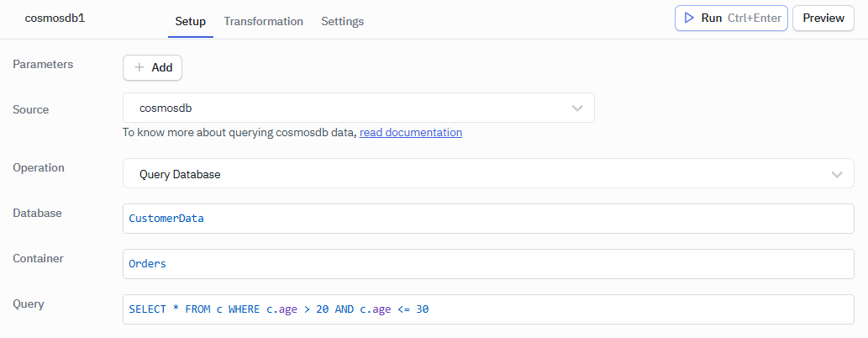This screenshot has height=338, width=868.
Task: Click the plus icon beside Add
Action: click(139, 68)
